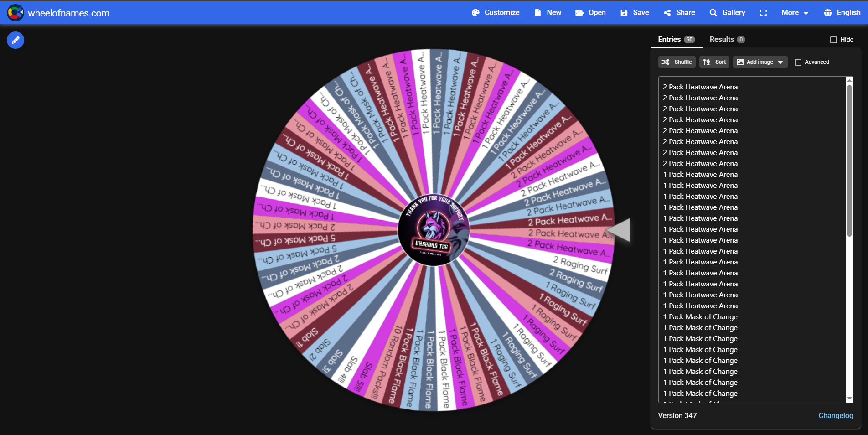Click the center Unbound TCG wheel image
Image resolution: width=868 pixels, height=435 pixels.
(434, 230)
